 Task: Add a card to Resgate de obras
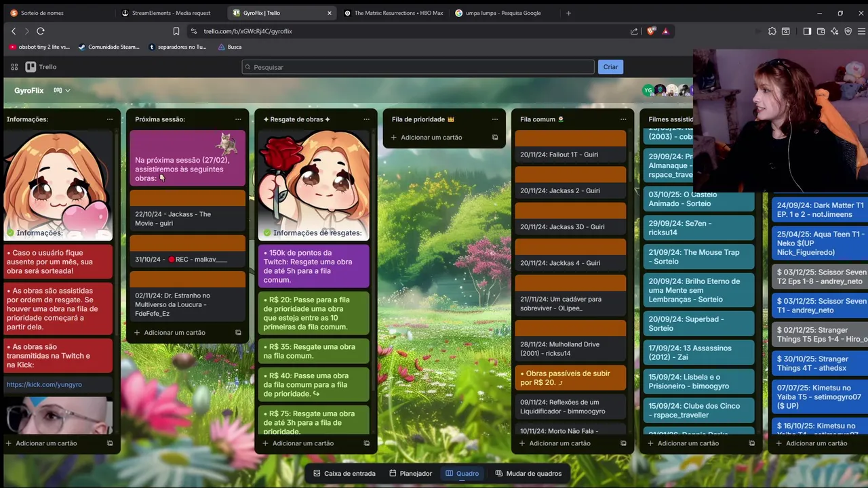coord(303,443)
